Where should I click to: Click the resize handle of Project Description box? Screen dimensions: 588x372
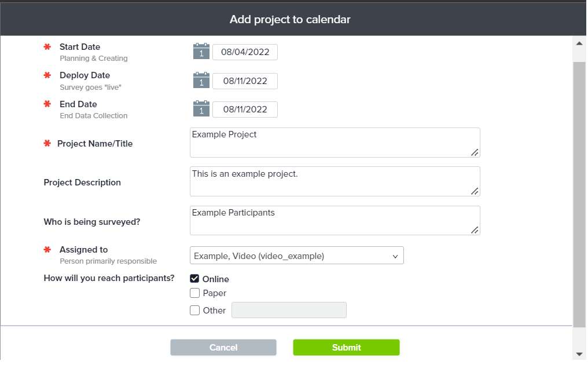475,191
